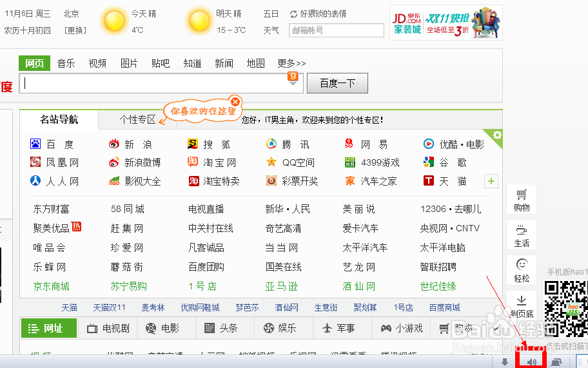Click the [更换] city change link

pos(75,30)
